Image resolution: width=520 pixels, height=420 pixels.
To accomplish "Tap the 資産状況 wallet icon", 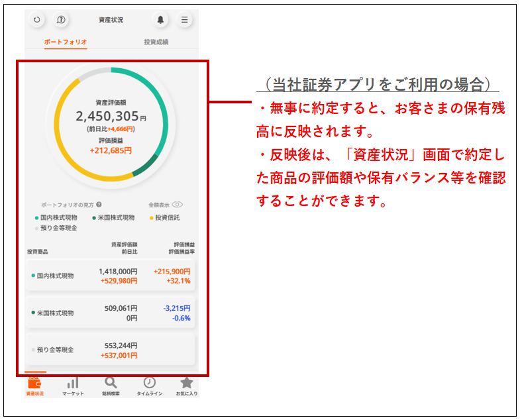I will [x=35, y=382].
